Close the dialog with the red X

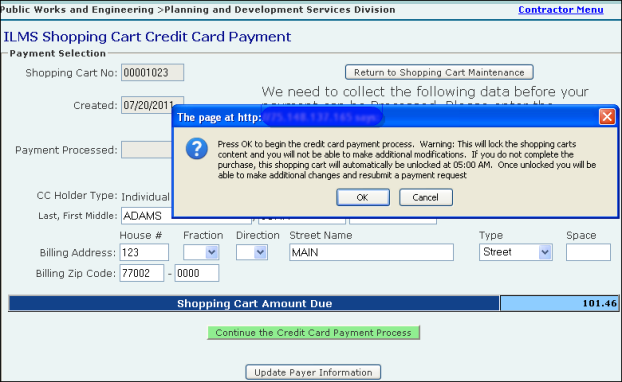pos(607,117)
